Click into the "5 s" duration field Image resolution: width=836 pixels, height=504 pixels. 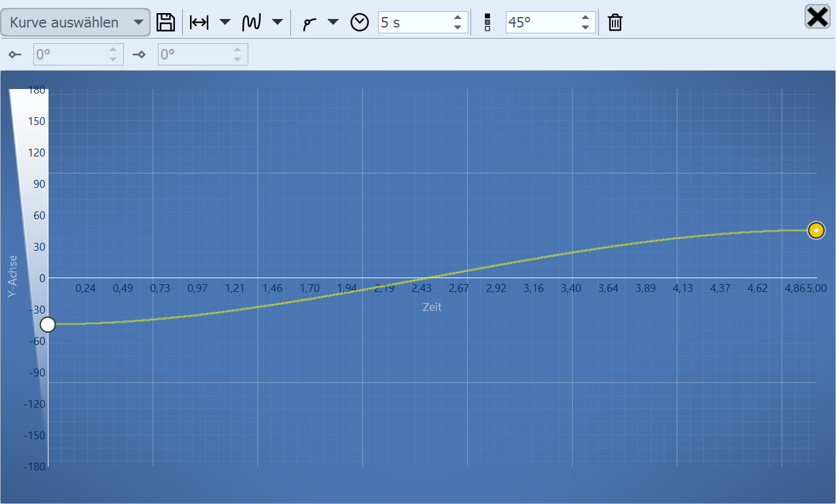413,22
